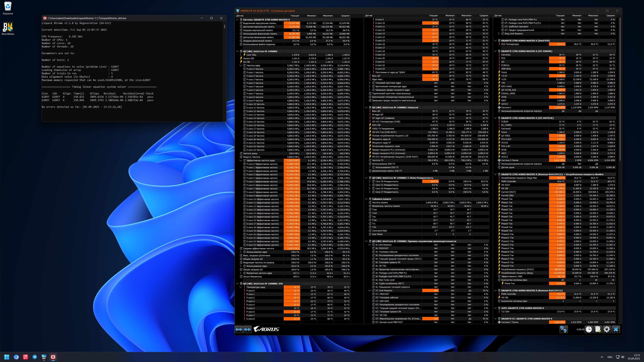Viewport: 644px width, 362px height.
Task: Collapse the Intel Core i9-14900KS CPU group
Action: pos(237,51)
